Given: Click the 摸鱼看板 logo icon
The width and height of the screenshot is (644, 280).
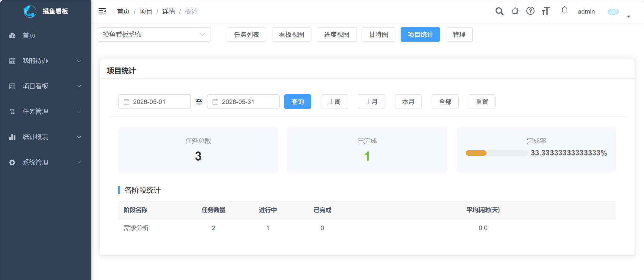Looking at the screenshot, I should 30,11.
